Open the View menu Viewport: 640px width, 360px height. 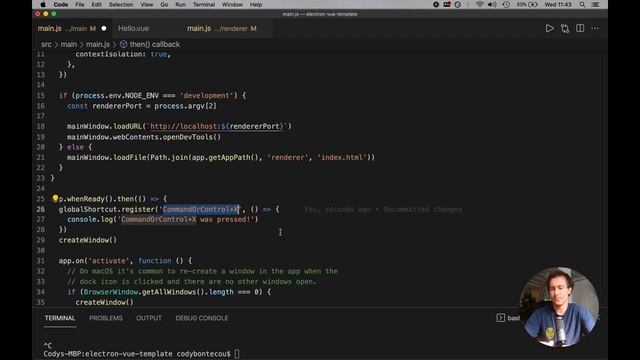pyautogui.click(x=147, y=4)
